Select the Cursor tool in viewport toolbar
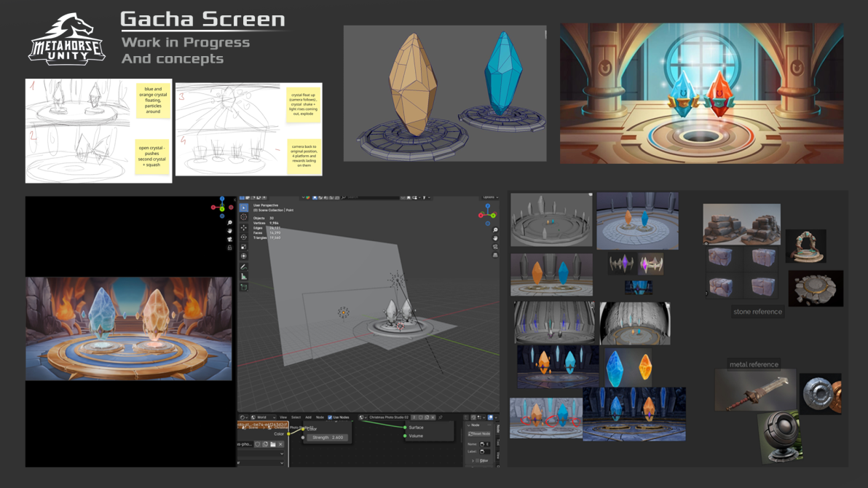The height and width of the screenshot is (488, 868). coord(244,217)
